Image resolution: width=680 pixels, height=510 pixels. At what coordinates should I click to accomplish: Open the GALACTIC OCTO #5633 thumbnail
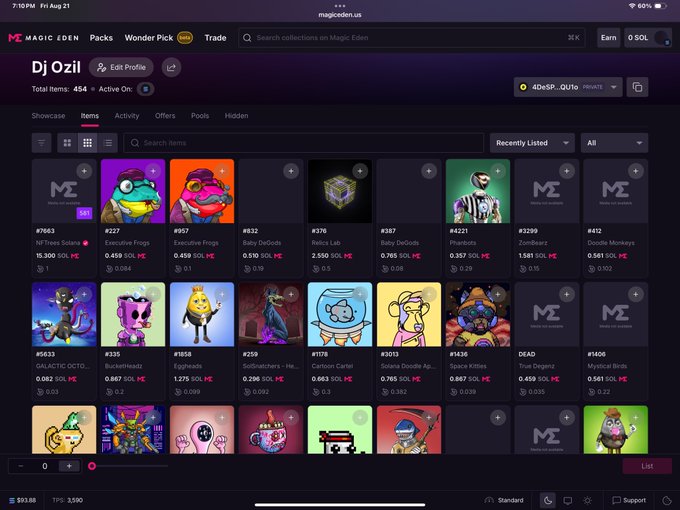coord(64,314)
